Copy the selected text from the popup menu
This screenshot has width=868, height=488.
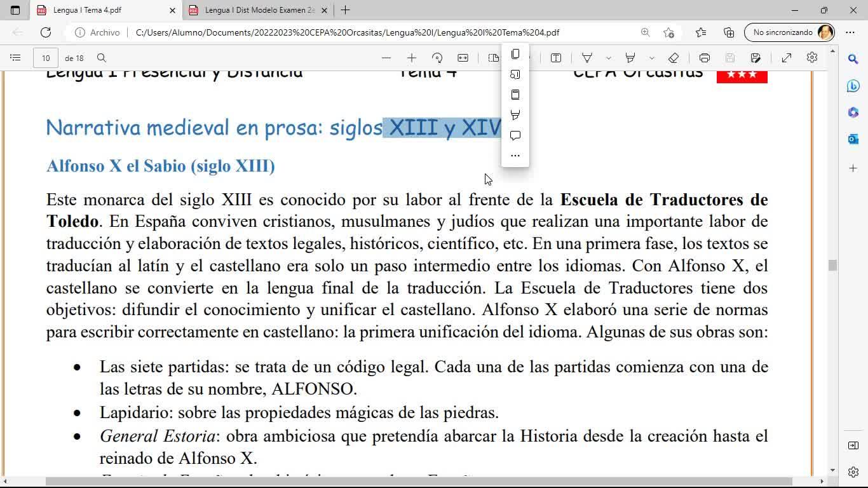[x=515, y=54]
